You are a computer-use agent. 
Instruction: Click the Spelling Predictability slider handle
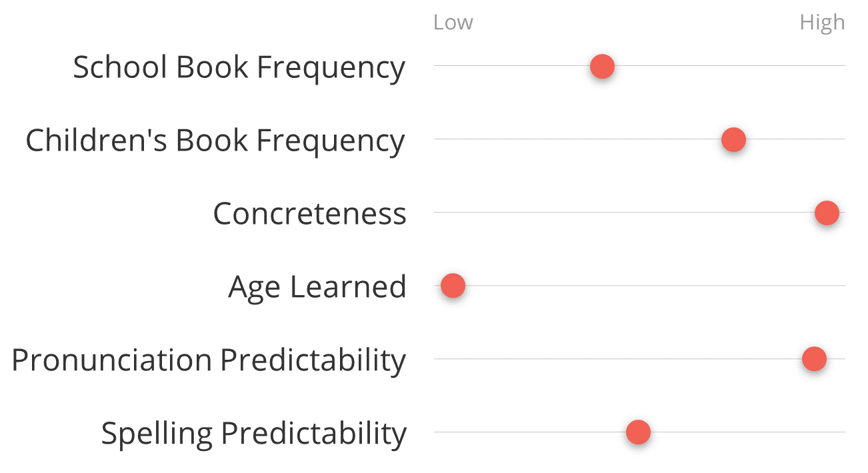pos(638,432)
